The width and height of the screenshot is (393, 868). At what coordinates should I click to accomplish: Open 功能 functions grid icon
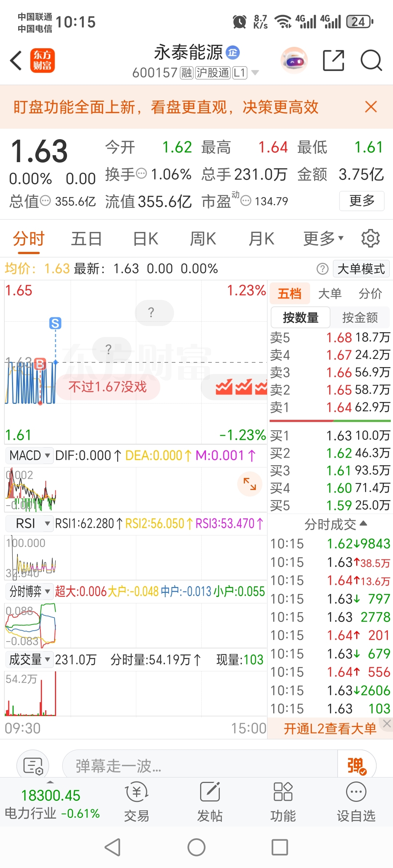pos(283,802)
